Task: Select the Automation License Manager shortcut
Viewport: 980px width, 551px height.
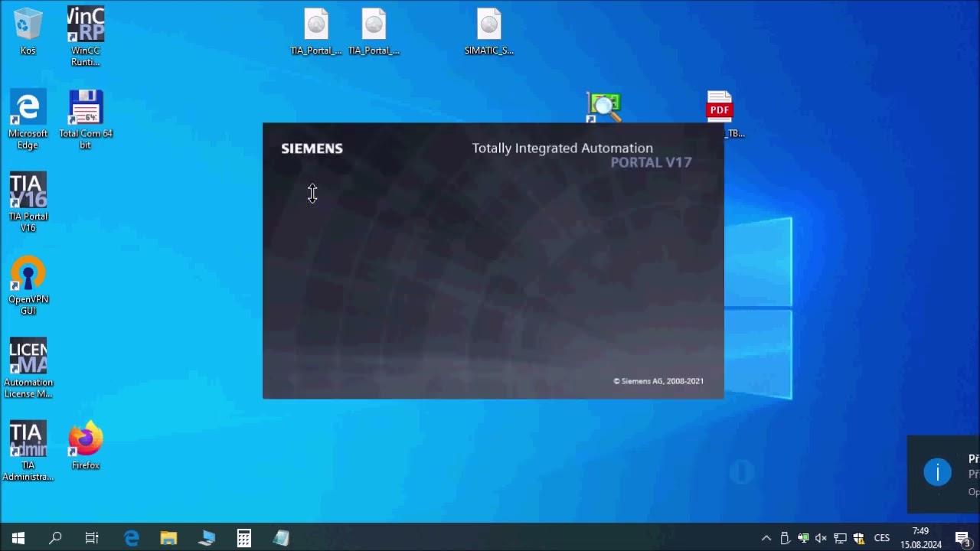Action: point(28,368)
